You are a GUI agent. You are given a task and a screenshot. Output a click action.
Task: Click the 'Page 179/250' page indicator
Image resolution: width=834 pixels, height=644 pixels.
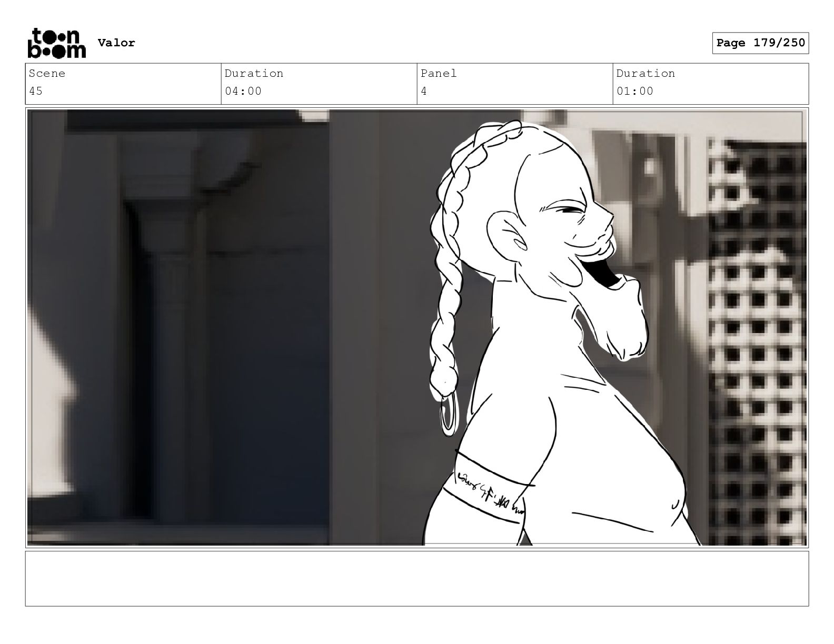pyautogui.click(x=760, y=43)
